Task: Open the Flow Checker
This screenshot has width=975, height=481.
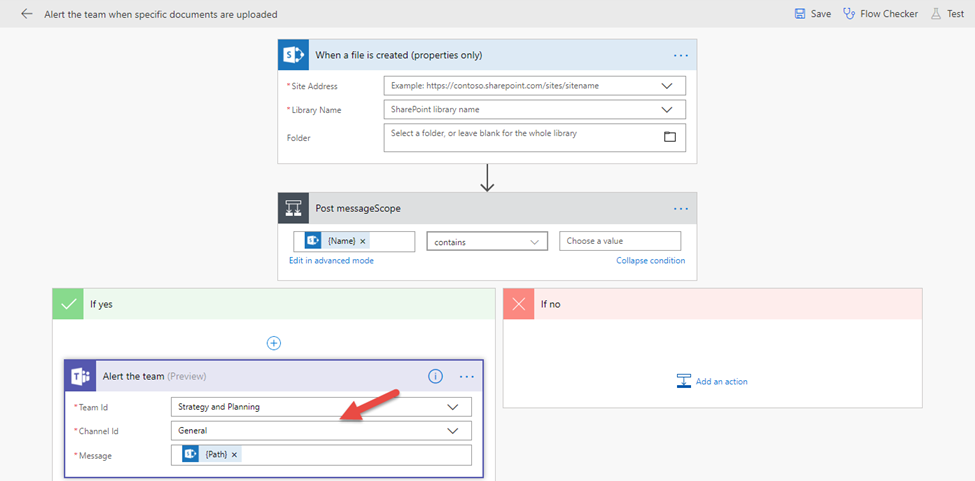Action: click(x=880, y=14)
